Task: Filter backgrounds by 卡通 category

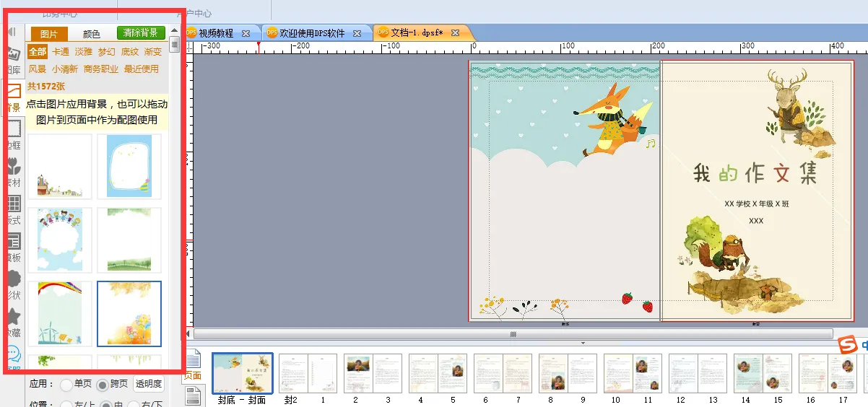Action: [61, 52]
